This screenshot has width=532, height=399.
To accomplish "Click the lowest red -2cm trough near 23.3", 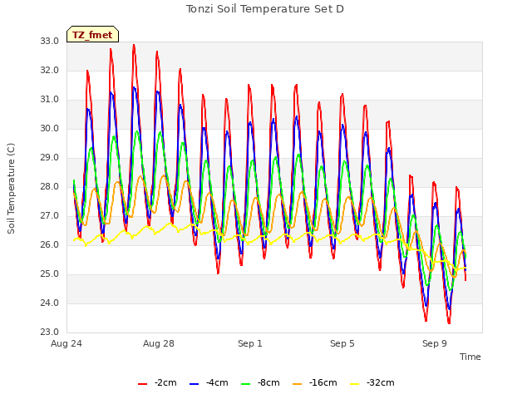I will [x=449, y=323].
